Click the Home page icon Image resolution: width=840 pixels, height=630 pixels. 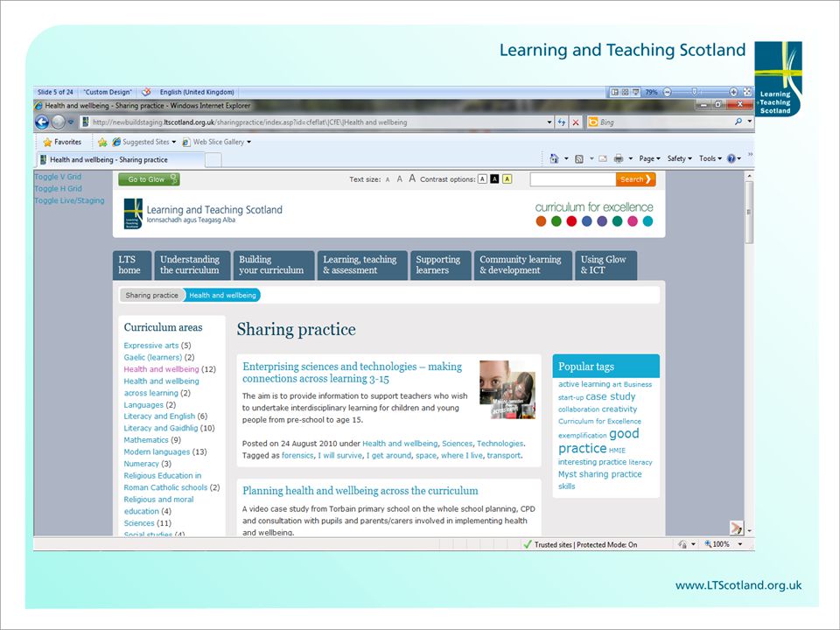pyautogui.click(x=554, y=158)
